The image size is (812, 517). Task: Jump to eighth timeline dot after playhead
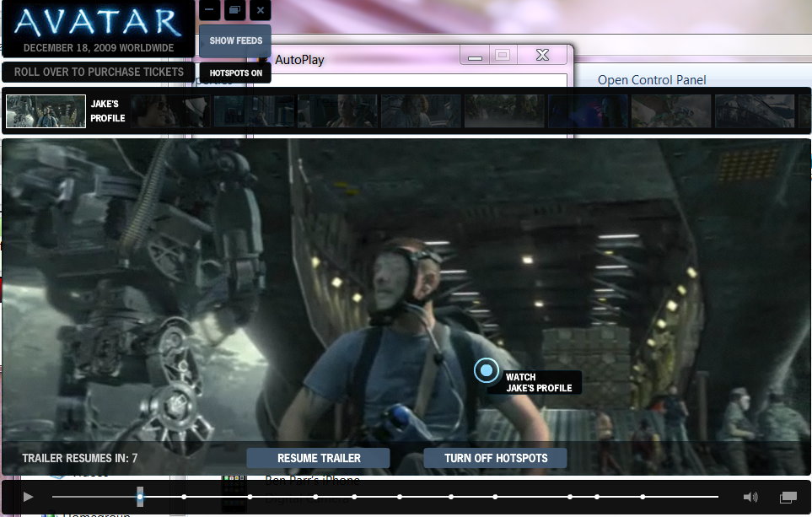pyautogui.click(x=570, y=497)
